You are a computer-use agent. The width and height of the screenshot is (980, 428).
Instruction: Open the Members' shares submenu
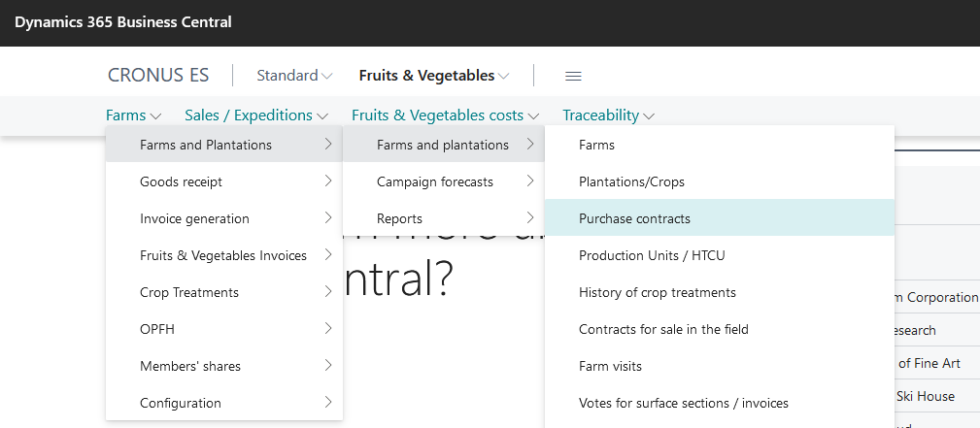coord(224,366)
